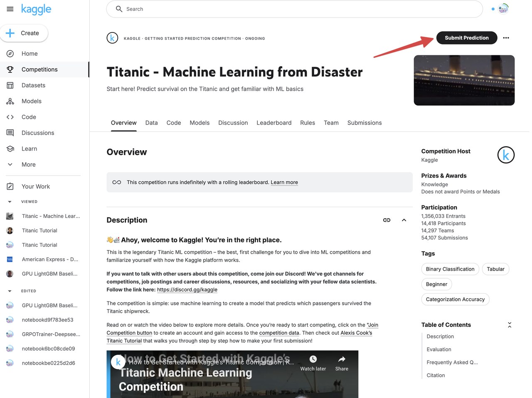Click the Your Work clipboard icon
The width and height of the screenshot is (532, 398).
10,186
